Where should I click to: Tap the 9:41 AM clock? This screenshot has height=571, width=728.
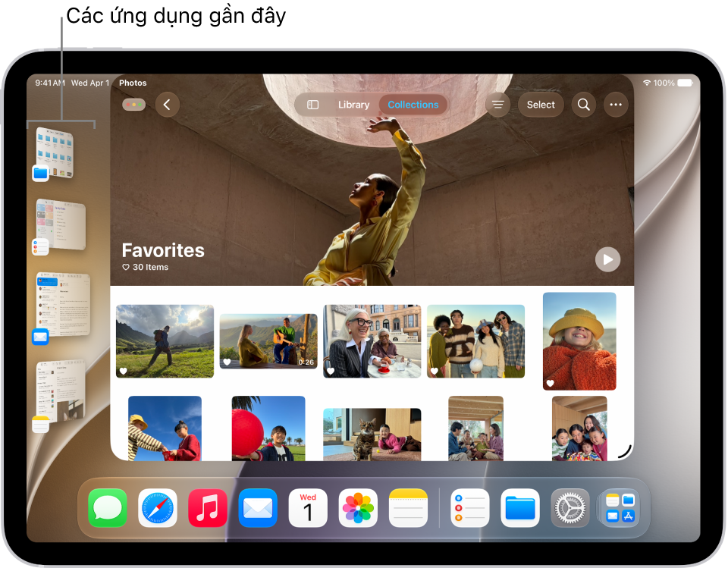pos(50,83)
